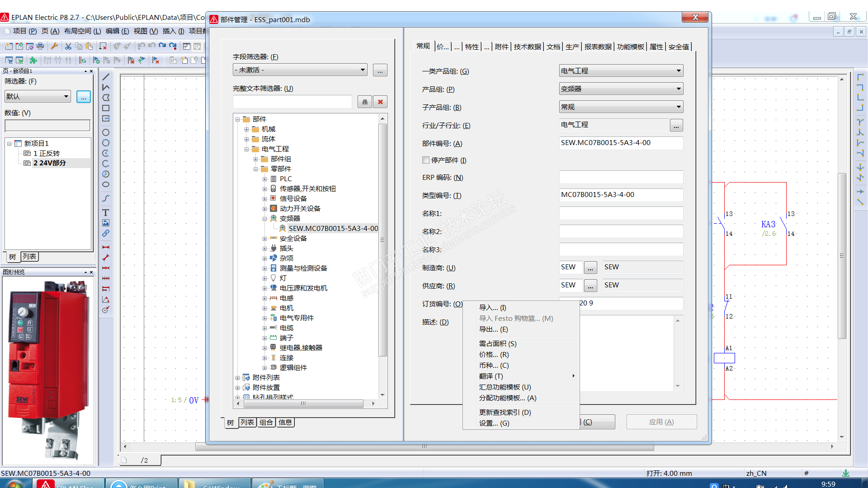This screenshot has width=868, height=488.
Task: Click the binoculars search filter icon
Action: pyautogui.click(x=365, y=102)
